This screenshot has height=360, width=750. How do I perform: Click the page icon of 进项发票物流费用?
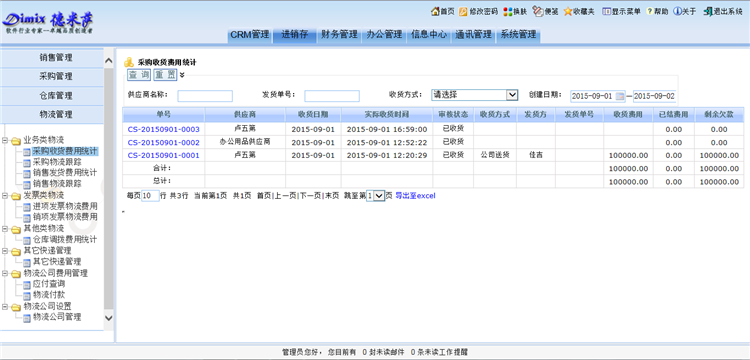pyautogui.click(x=27, y=207)
